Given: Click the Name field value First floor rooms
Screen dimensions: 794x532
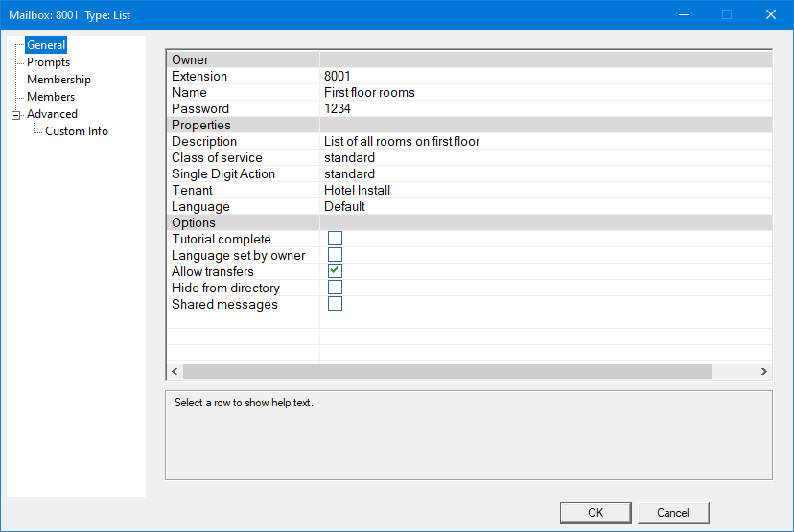Looking at the screenshot, I should pos(369,93).
